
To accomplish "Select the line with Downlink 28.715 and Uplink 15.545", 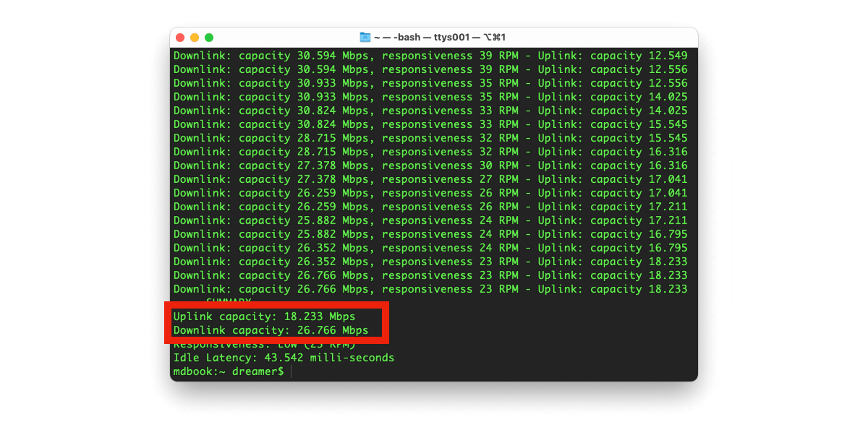I will 430,138.
